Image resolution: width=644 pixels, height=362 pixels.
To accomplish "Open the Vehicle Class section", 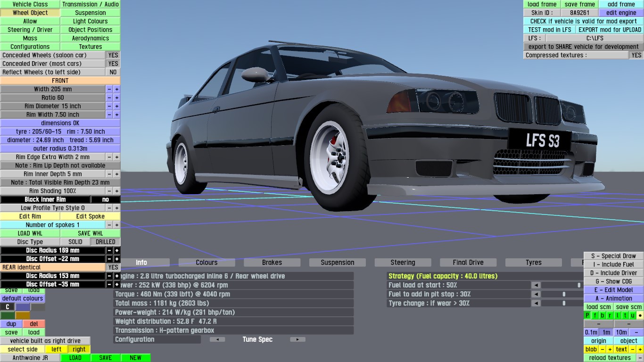I will point(30,4).
